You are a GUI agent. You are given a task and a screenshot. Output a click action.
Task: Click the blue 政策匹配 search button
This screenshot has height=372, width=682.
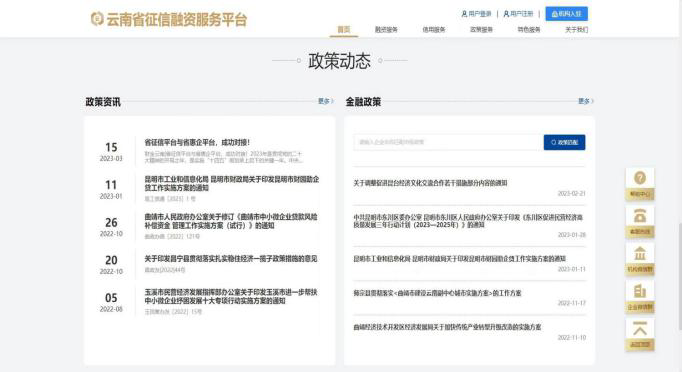564,142
